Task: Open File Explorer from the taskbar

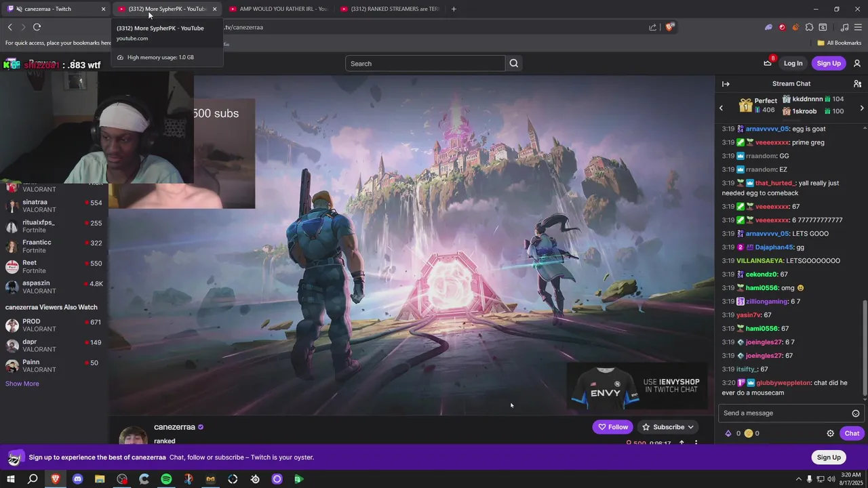Action: (100, 479)
